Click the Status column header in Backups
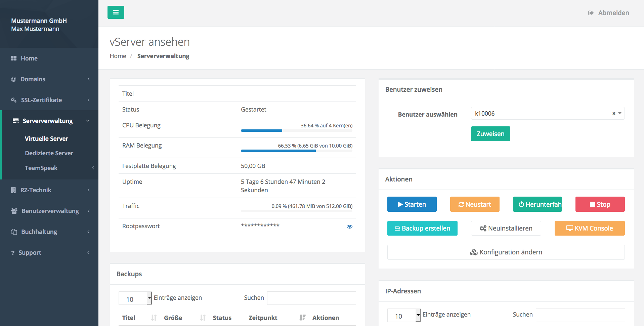This screenshot has height=326, width=644. click(x=222, y=318)
